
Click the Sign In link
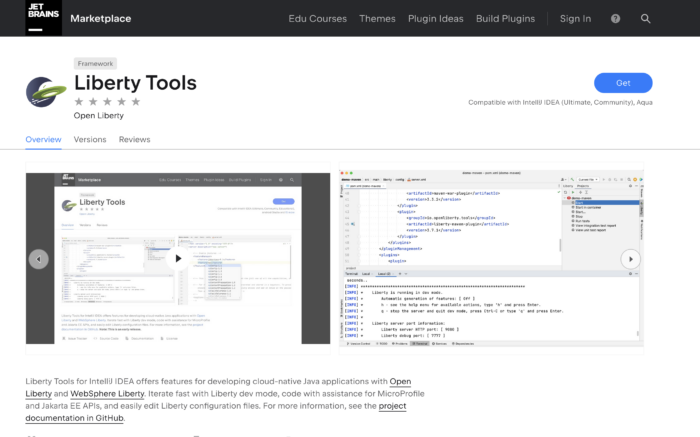point(575,19)
